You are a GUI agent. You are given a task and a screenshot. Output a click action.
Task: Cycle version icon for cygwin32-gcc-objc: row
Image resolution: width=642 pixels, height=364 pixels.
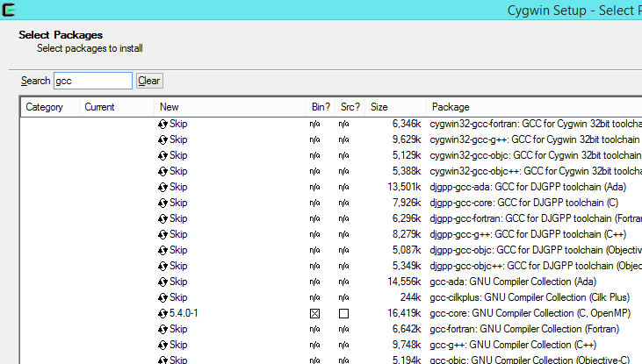point(163,156)
